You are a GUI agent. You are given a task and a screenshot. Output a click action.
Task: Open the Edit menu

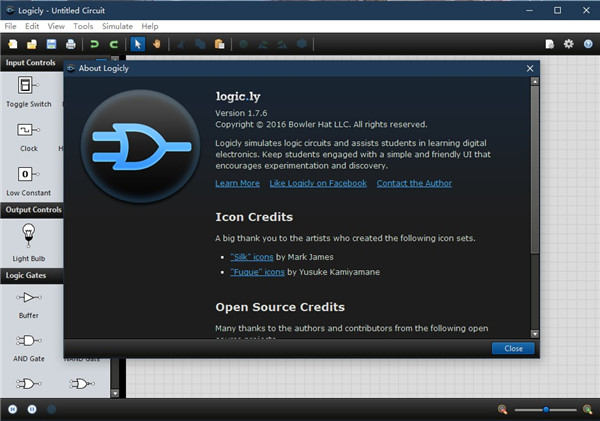pos(32,26)
